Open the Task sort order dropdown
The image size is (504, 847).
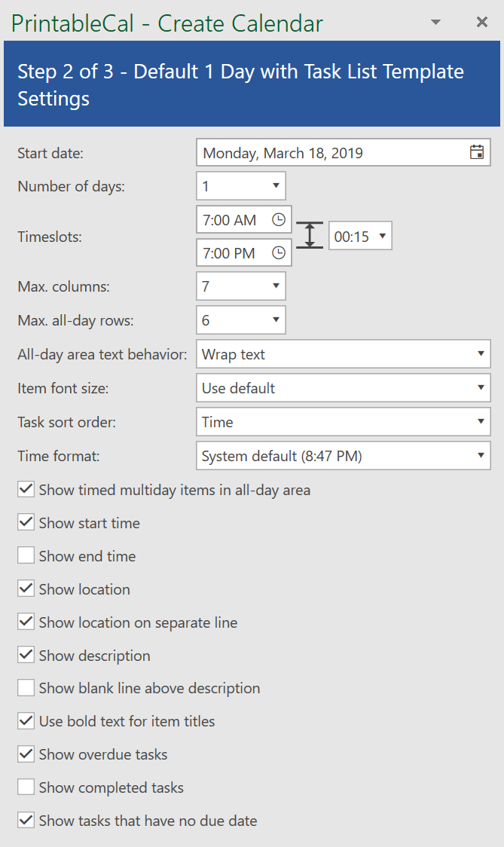tap(343, 422)
